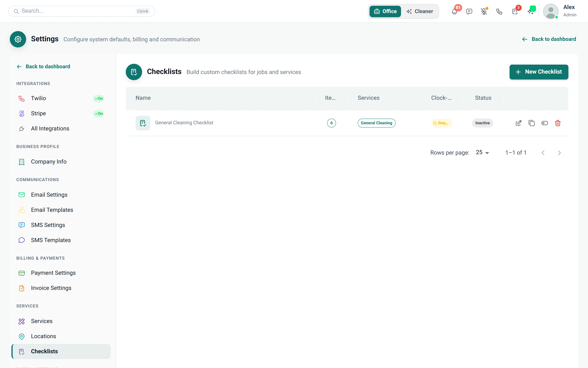
Task: Sort by the Name column header
Action: click(143, 98)
